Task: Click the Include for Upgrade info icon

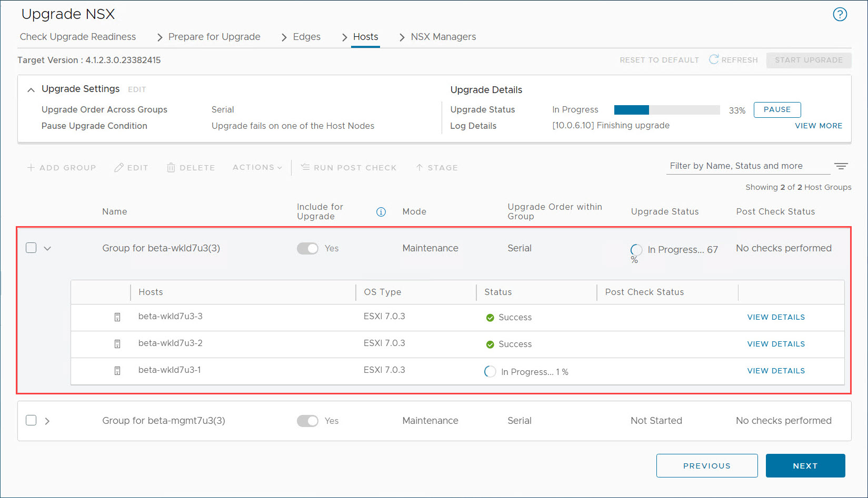Action: click(381, 212)
